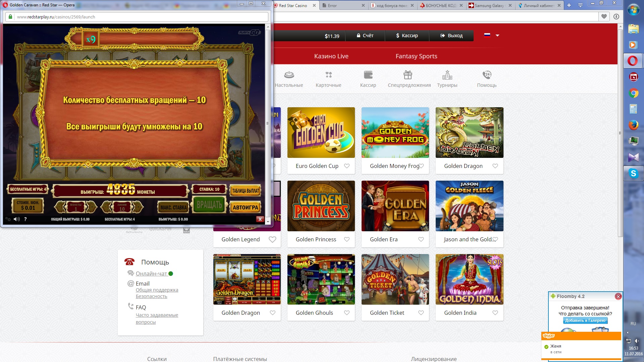Favorite Golden Princess with heart
Image resolution: width=644 pixels, height=362 pixels.
click(x=347, y=239)
